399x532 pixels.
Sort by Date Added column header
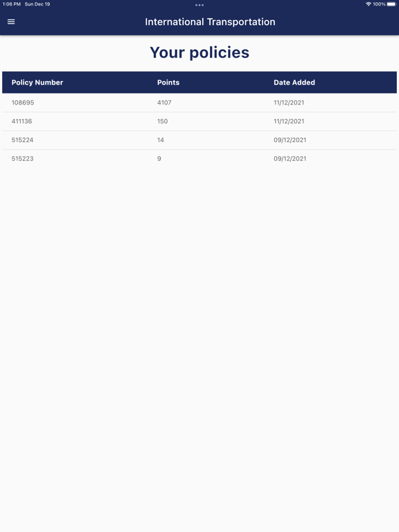pyautogui.click(x=294, y=82)
